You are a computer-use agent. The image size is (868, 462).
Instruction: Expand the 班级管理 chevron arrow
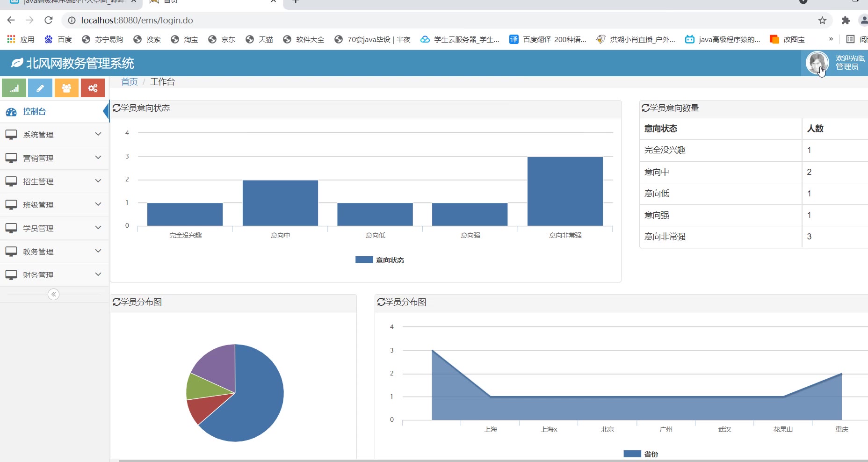click(98, 204)
